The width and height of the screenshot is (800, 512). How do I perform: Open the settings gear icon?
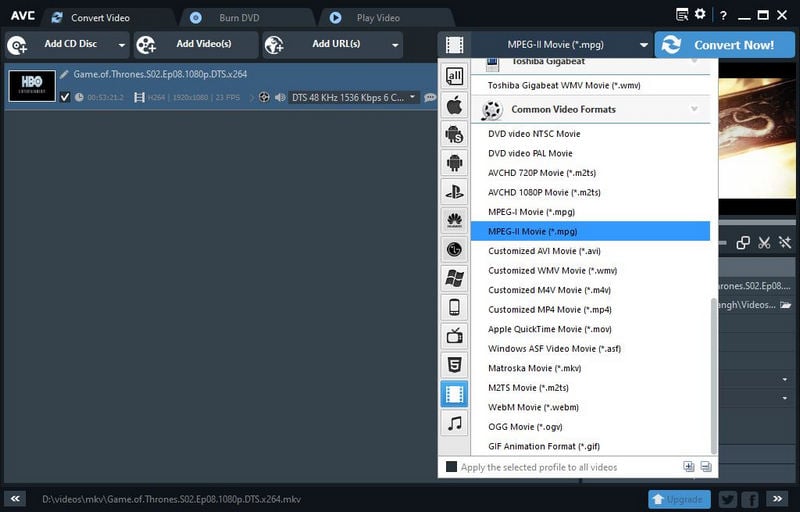coord(700,14)
